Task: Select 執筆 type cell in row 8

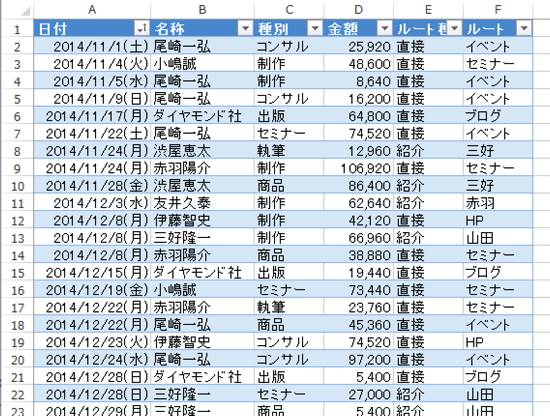Action: [289, 150]
